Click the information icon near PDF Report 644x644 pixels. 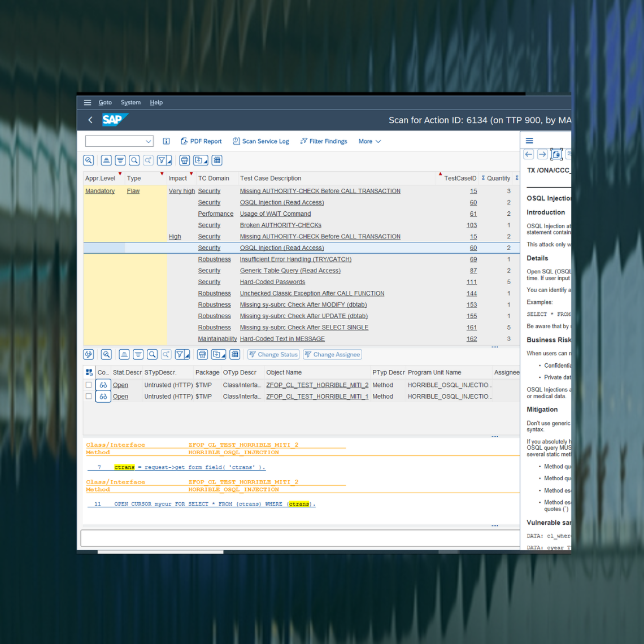(x=166, y=141)
